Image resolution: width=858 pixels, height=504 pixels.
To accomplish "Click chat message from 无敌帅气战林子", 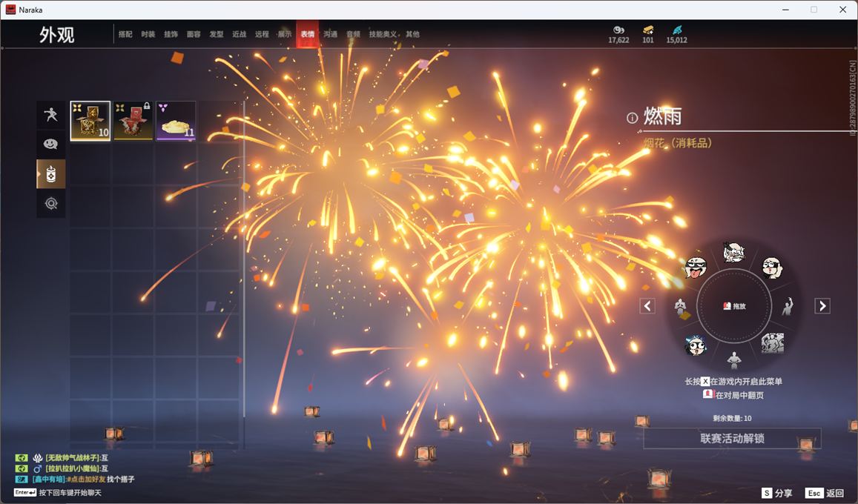I will point(76,457).
